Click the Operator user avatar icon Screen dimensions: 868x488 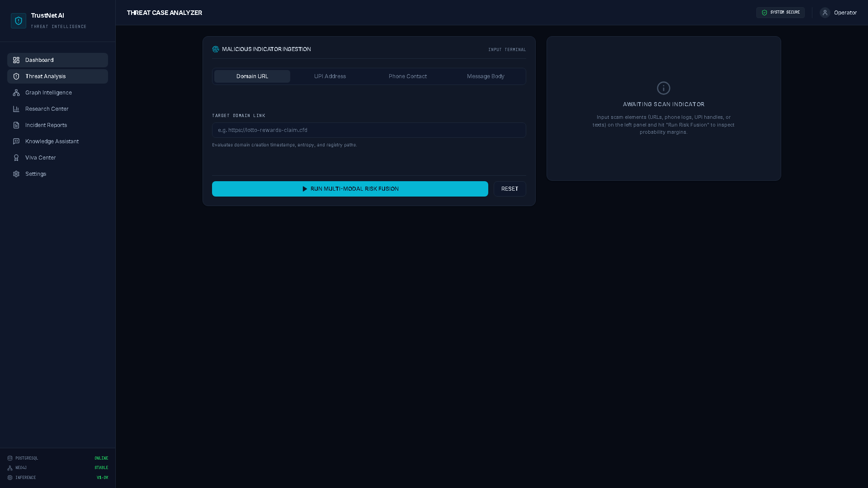[825, 13]
